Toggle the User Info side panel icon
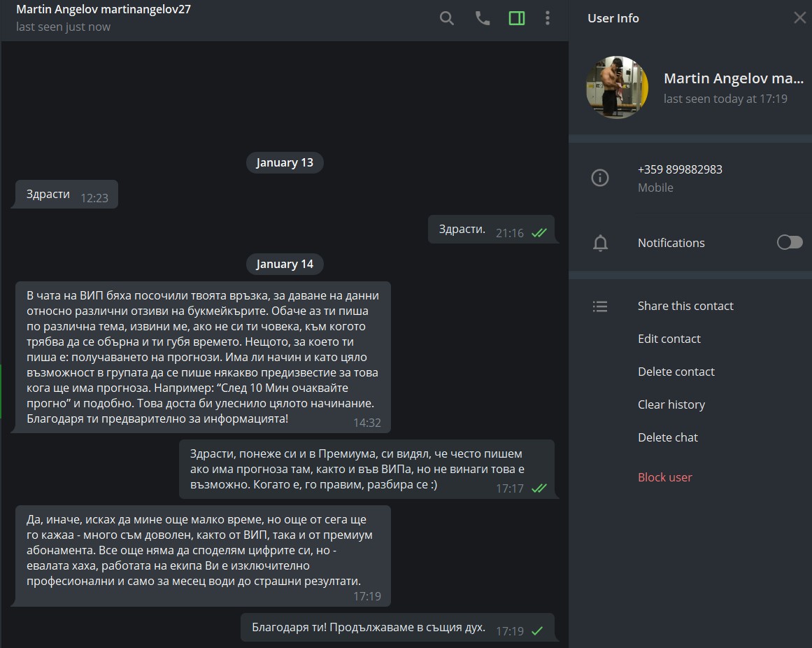812x648 pixels. tap(517, 18)
